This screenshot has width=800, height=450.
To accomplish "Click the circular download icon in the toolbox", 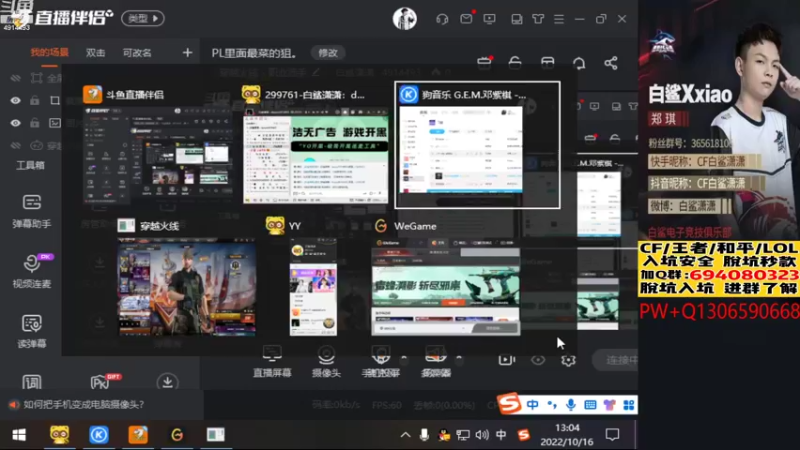I will [167, 382].
